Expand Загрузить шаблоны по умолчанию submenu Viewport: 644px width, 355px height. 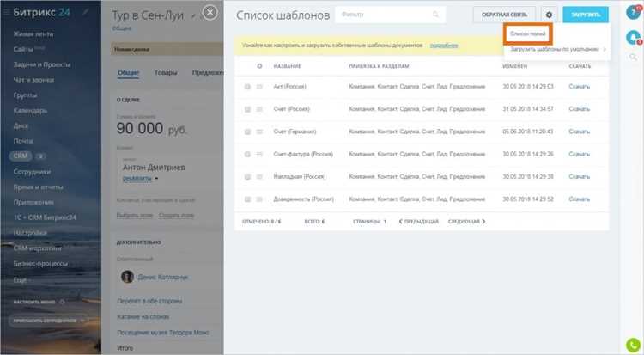point(557,49)
